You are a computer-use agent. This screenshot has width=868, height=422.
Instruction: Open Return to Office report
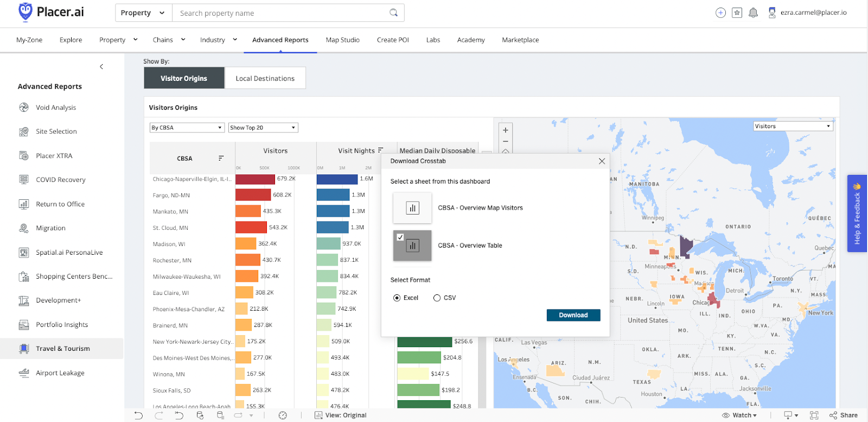tap(61, 204)
